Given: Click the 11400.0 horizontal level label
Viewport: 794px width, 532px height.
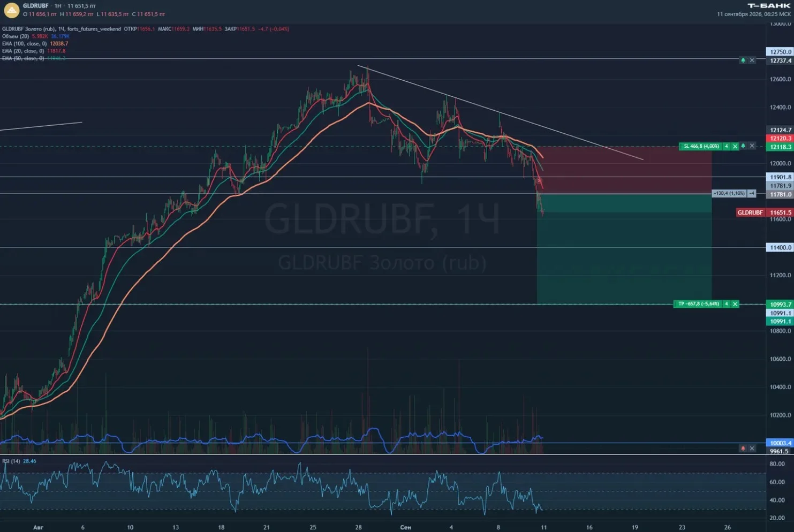Looking at the screenshot, I should click(x=780, y=248).
